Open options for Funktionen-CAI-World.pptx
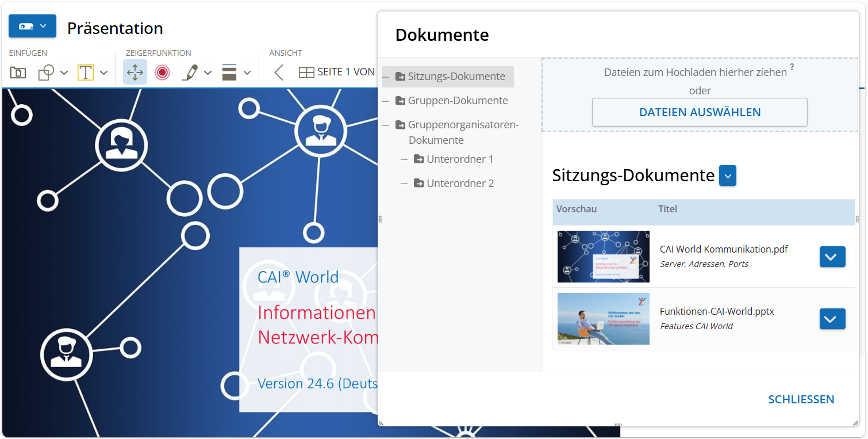Image resolution: width=868 pixels, height=439 pixels. click(x=832, y=319)
